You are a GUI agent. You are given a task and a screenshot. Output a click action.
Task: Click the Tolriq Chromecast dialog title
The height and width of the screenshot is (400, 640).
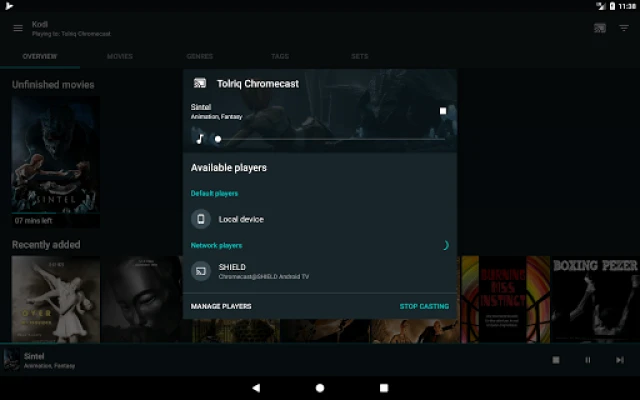point(258,84)
